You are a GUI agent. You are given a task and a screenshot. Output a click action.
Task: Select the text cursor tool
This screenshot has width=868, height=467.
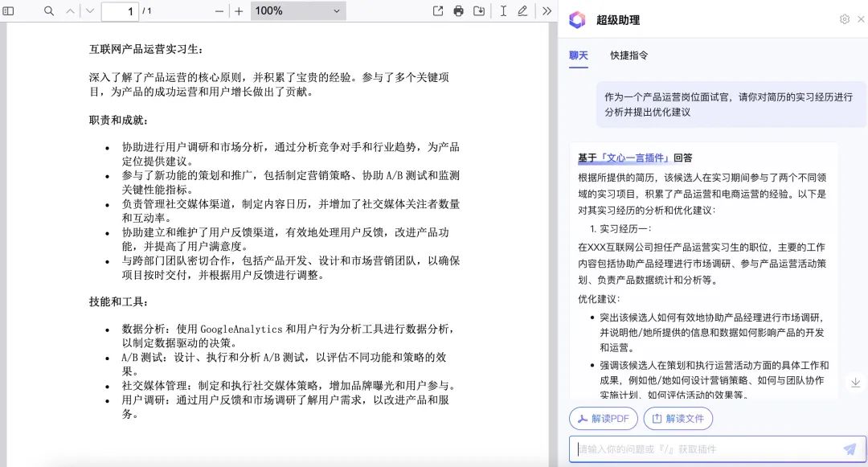(503, 11)
